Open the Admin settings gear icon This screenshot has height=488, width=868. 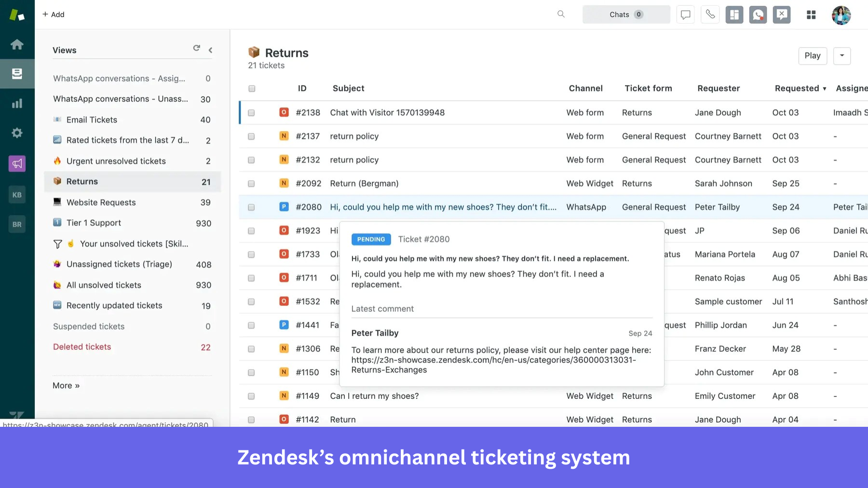(x=17, y=132)
